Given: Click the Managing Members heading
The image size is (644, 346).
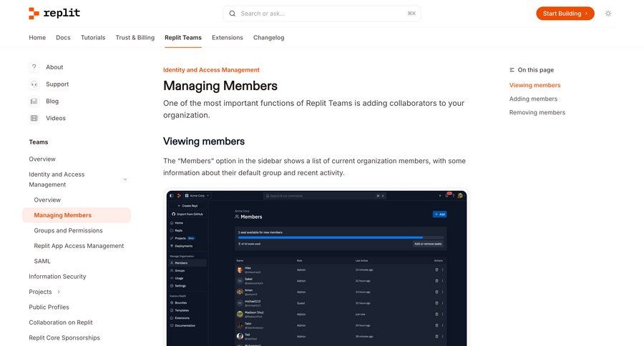Looking at the screenshot, I should [x=220, y=86].
